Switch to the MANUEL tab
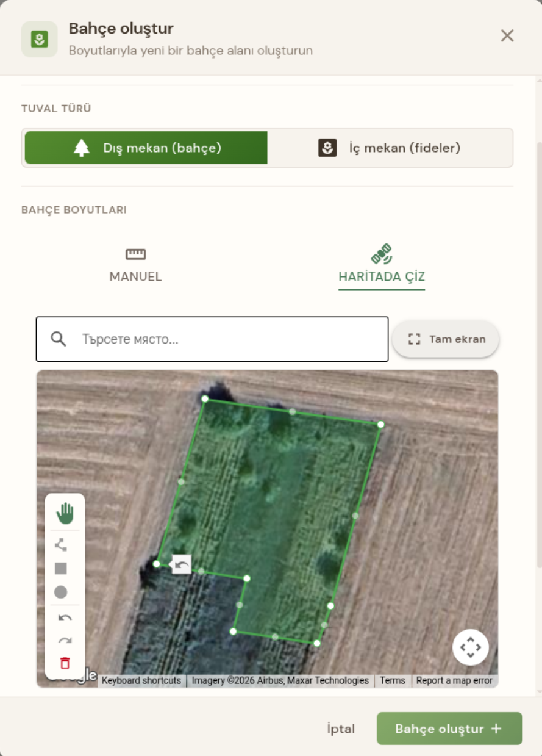Image resolution: width=542 pixels, height=756 pixels. [135, 266]
